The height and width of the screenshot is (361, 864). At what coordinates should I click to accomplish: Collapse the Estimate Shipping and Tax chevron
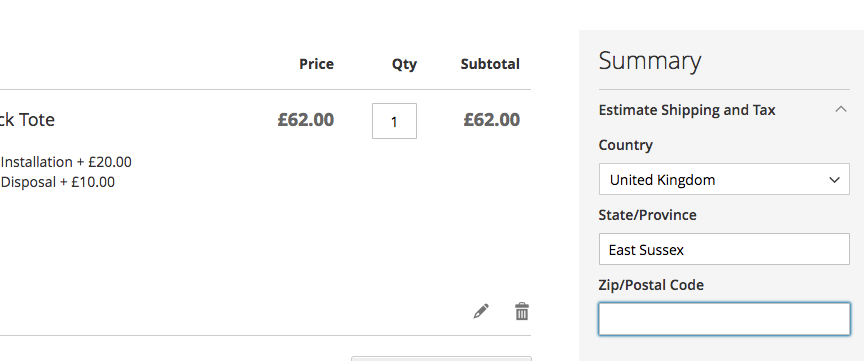tap(840, 109)
